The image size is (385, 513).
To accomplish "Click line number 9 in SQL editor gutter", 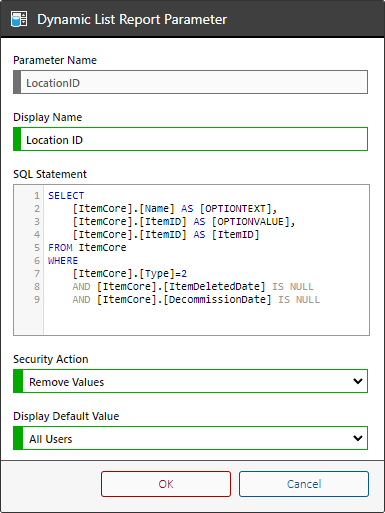I will (x=37, y=300).
